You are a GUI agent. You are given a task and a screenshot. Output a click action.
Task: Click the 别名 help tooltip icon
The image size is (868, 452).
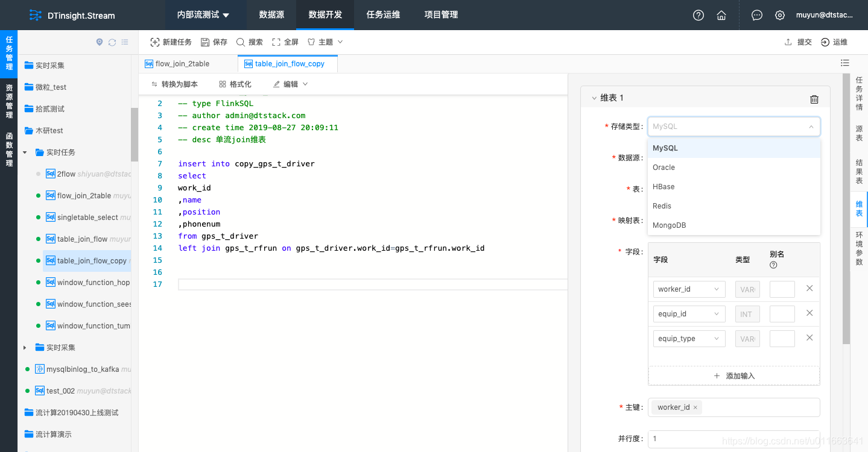pos(773,265)
